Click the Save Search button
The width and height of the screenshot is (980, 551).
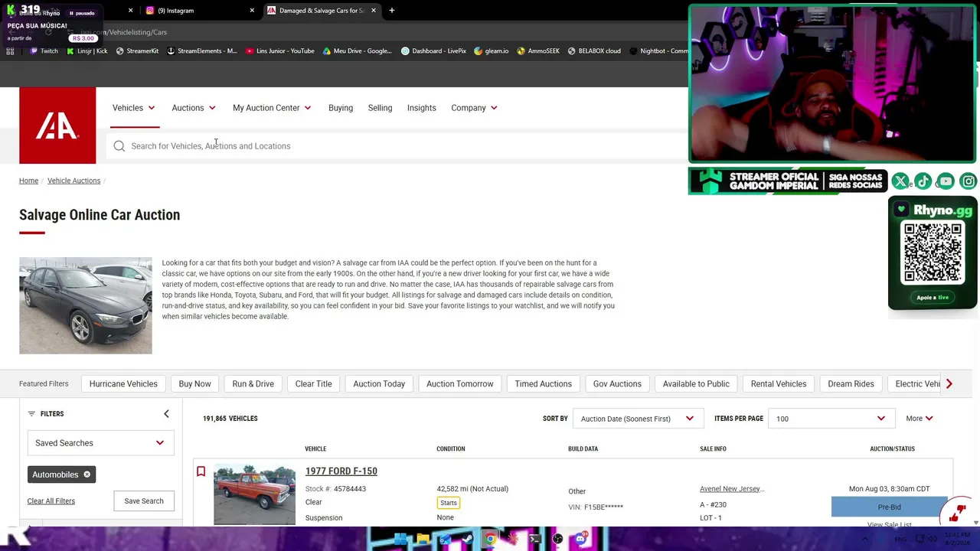pyautogui.click(x=144, y=501)
